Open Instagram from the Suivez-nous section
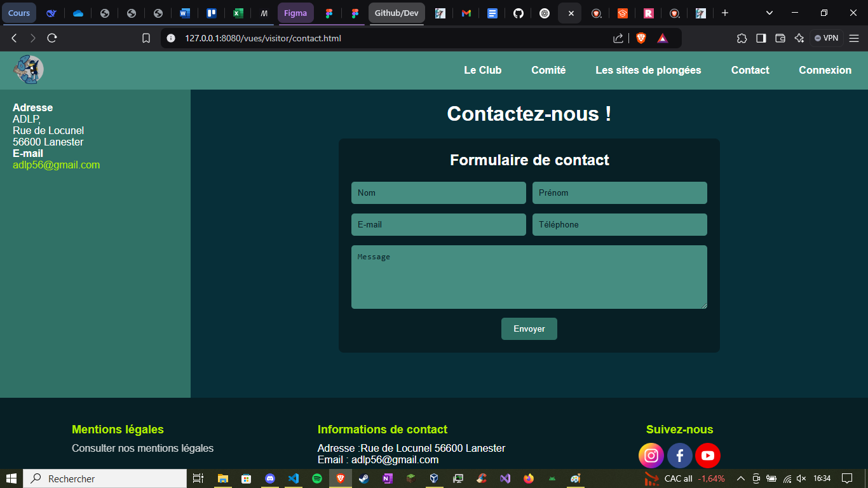Viewport: 868px width, 488px height. [x=651, y=456]
